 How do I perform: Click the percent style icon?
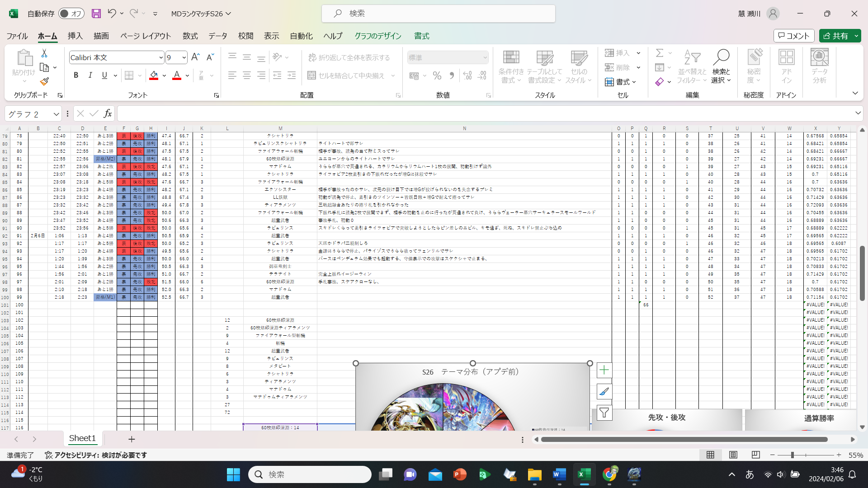point(437,75)
